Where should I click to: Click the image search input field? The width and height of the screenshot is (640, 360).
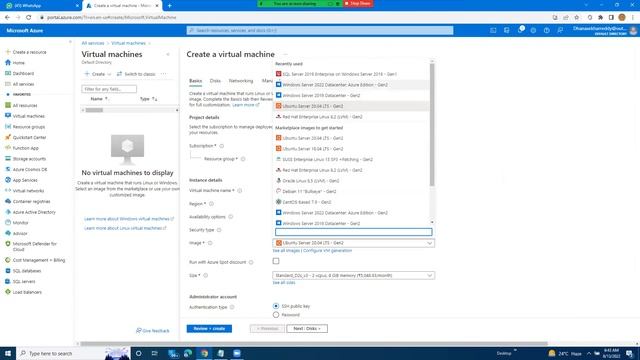353,232
